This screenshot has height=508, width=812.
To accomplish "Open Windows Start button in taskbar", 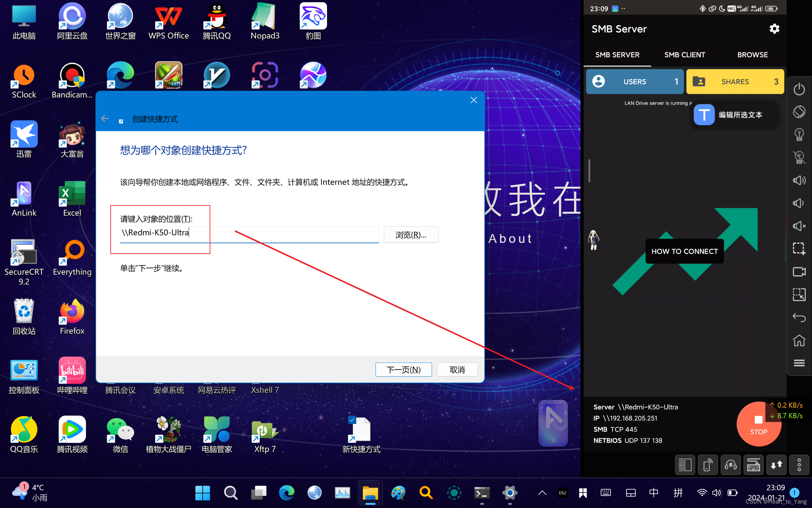I will click(x=203, y=493).
